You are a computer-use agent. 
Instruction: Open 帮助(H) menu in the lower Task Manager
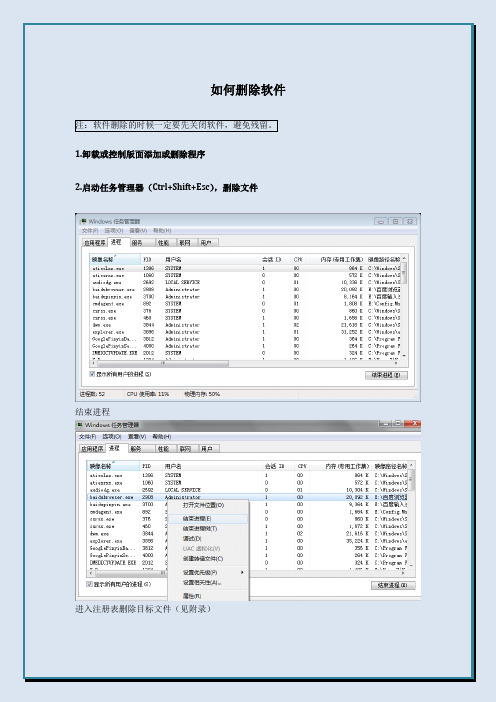[162, 437]
